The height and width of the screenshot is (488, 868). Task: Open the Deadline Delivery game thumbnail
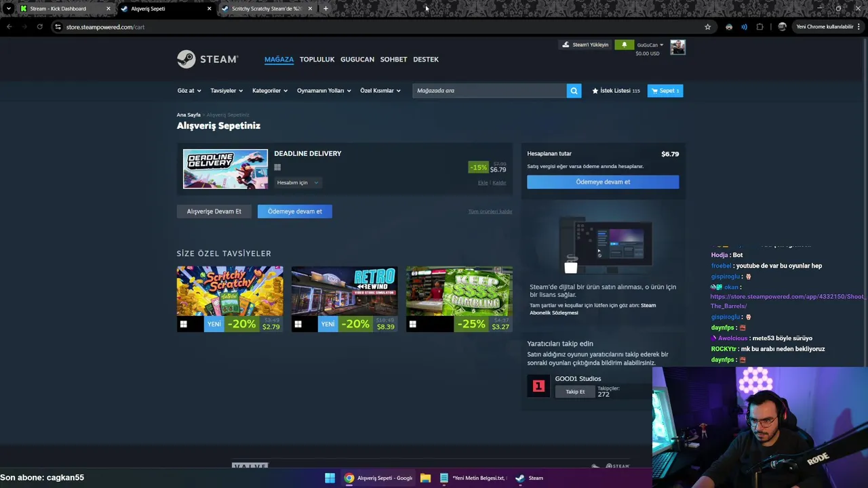tap(225, 169)
